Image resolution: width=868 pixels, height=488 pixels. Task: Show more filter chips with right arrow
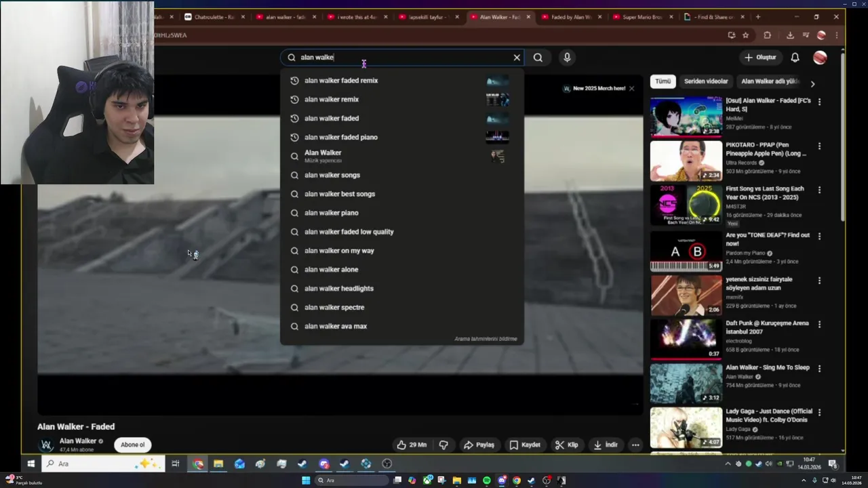(x=812, y=84)
